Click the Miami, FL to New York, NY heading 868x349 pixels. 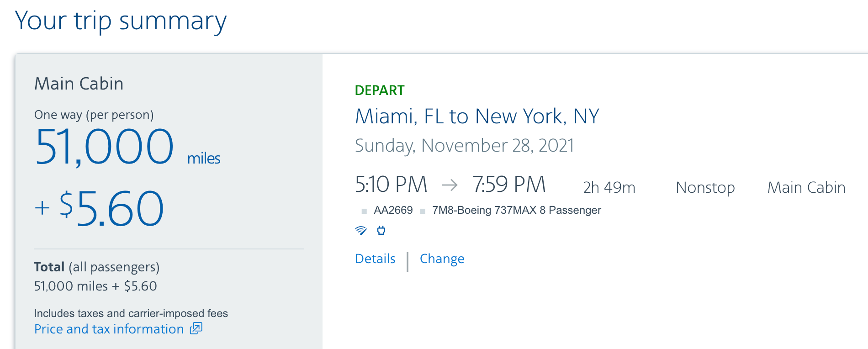pyautogui.click(x=477, y=116)
